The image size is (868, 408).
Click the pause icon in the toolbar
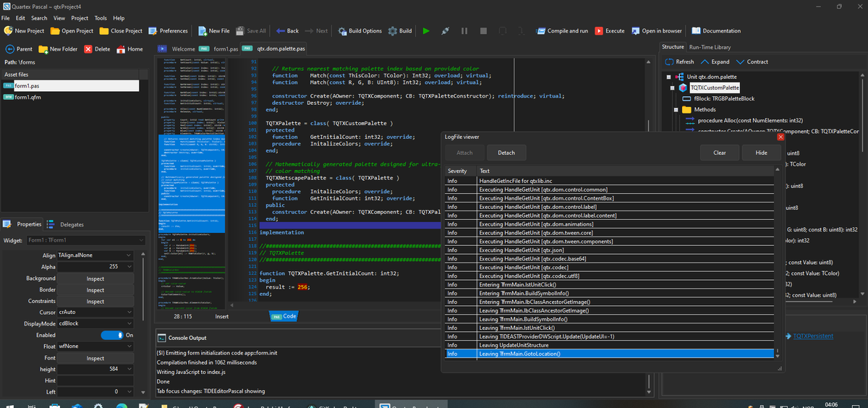pyautogui.click(x=464, y=31)
